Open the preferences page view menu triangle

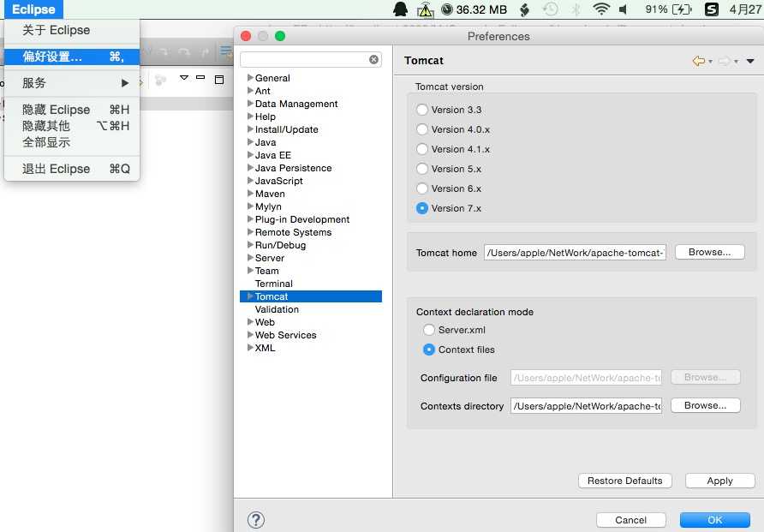(750, 61)
